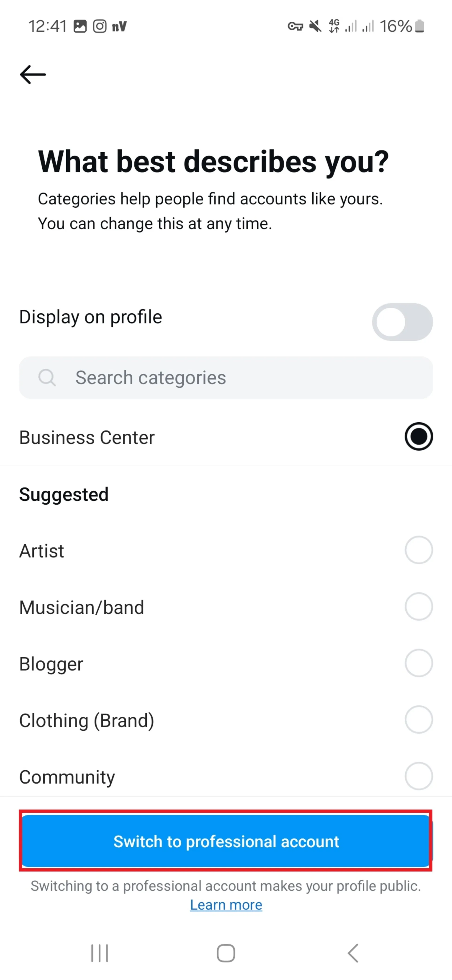Viewport: 452px width, 980px height.
Task: Tap the selected Business Center radio button
Action: tap(419, 436)
